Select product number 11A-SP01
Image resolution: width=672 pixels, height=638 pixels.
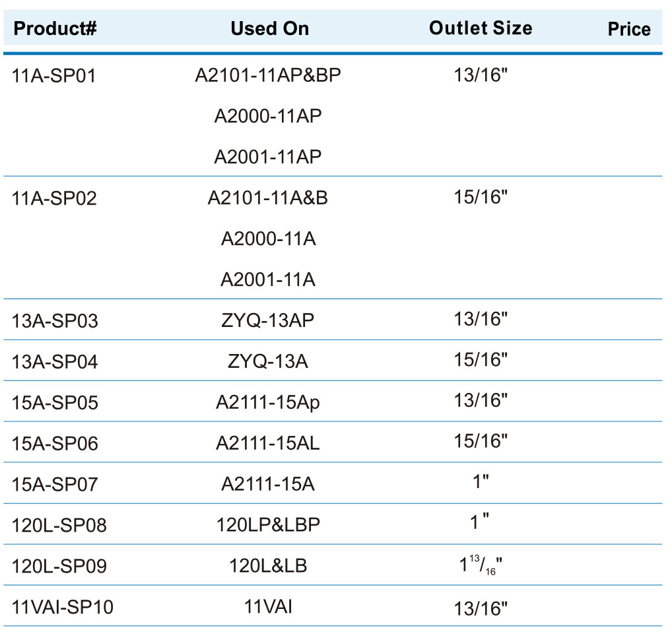pyautogui.click(x=53, y=76)
